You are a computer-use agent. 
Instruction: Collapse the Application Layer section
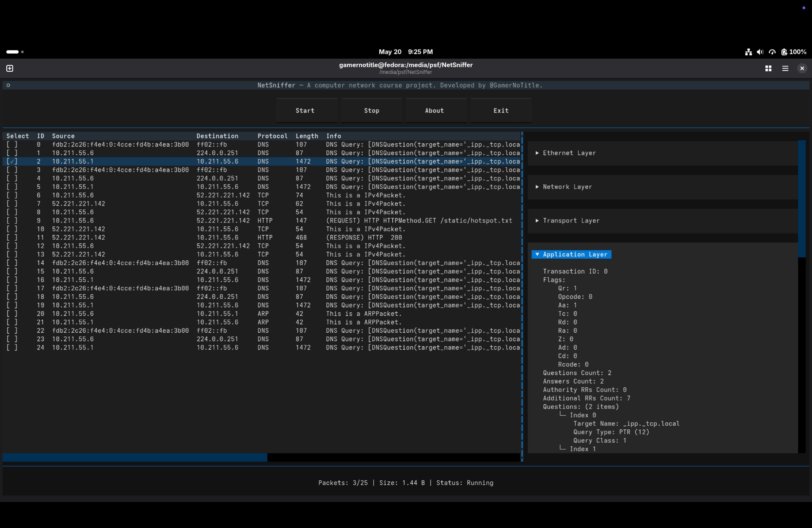572,254
